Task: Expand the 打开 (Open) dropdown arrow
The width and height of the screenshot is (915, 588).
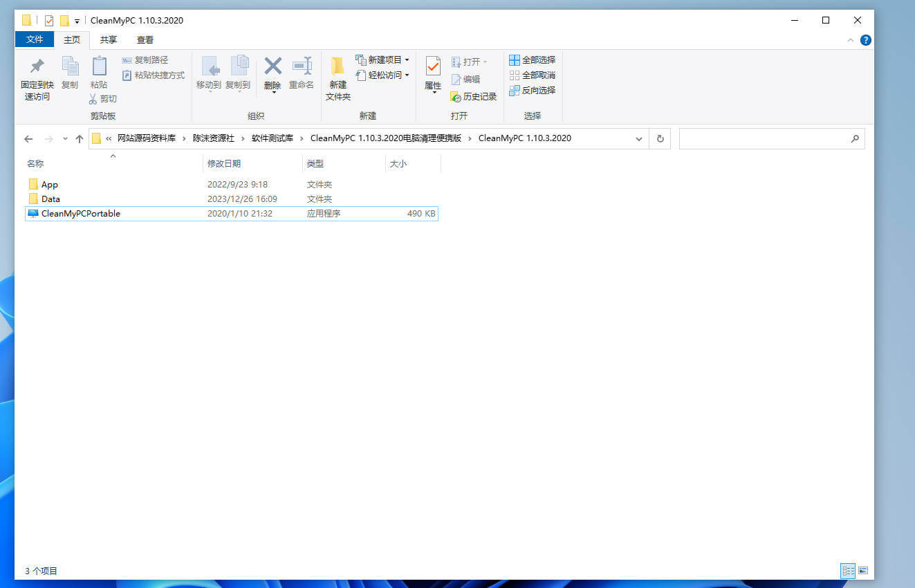Action: (486, 61)
